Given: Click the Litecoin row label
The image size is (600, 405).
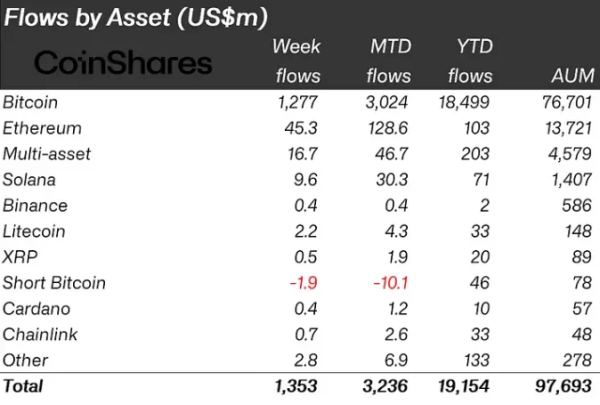Looking at the screenshot, I should (34, 231).
